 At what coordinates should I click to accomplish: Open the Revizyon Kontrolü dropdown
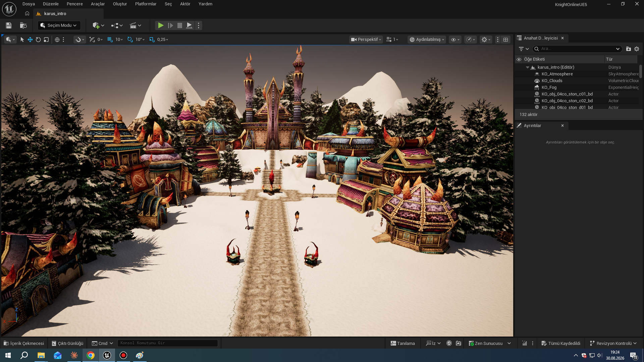point(613,343)
